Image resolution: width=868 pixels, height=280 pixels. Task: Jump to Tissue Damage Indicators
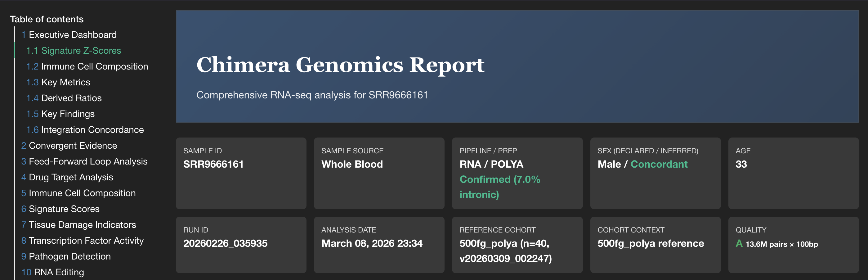click(x=82, y=225)
